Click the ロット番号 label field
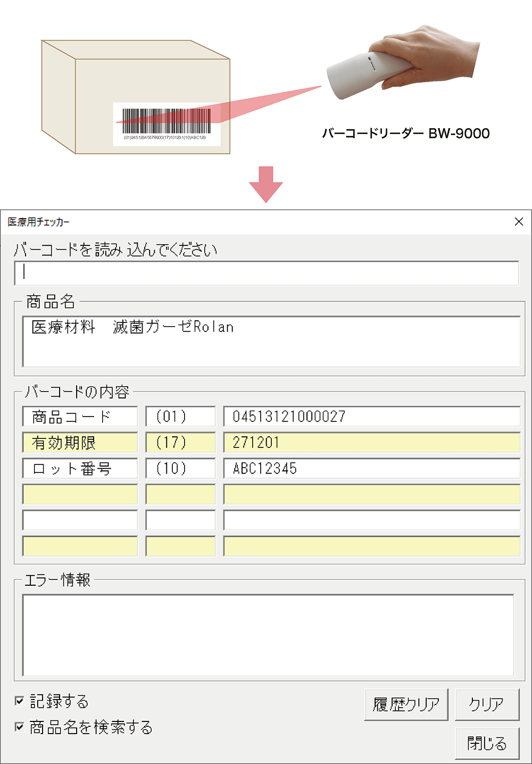Viewport: 532px width, 764px height. [x=79, y=469]
